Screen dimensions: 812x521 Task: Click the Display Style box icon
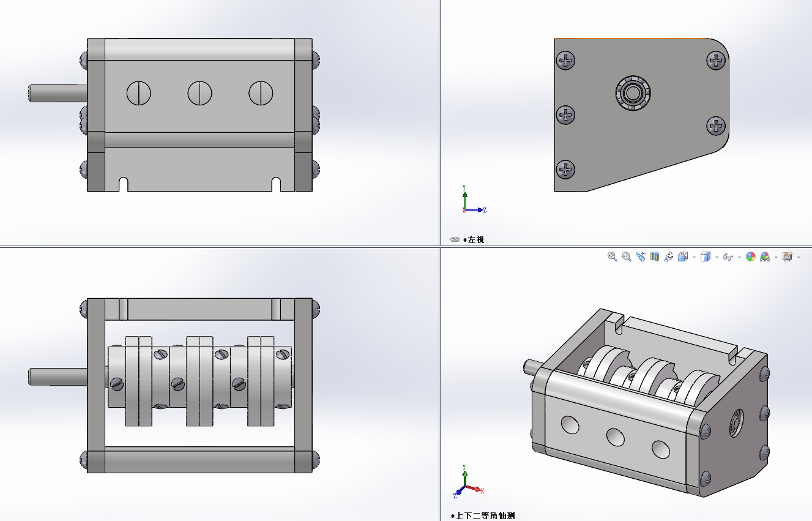[x=706, y=257]
